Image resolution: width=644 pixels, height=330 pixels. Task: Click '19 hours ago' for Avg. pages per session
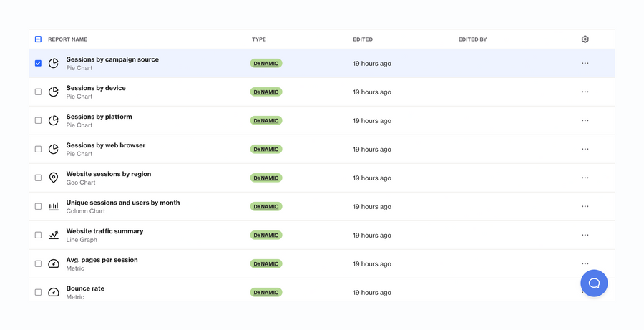pos(372,264)
